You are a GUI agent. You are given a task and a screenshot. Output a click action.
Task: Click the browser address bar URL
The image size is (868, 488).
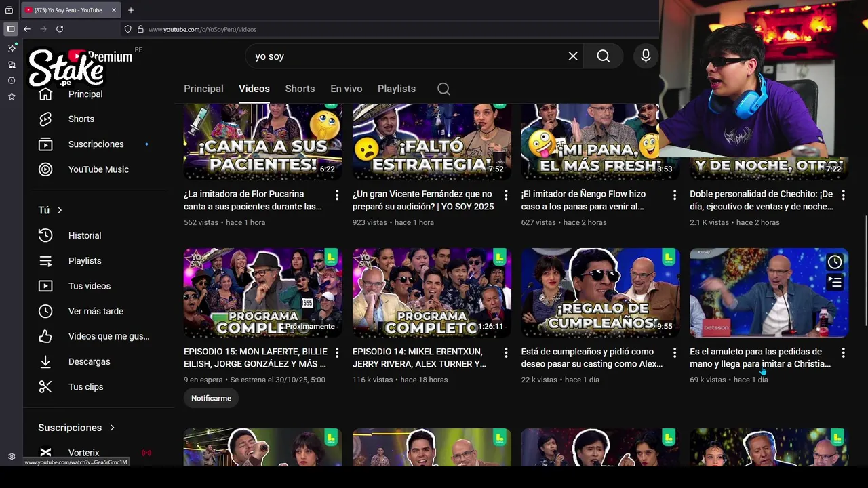coord(202,29)
